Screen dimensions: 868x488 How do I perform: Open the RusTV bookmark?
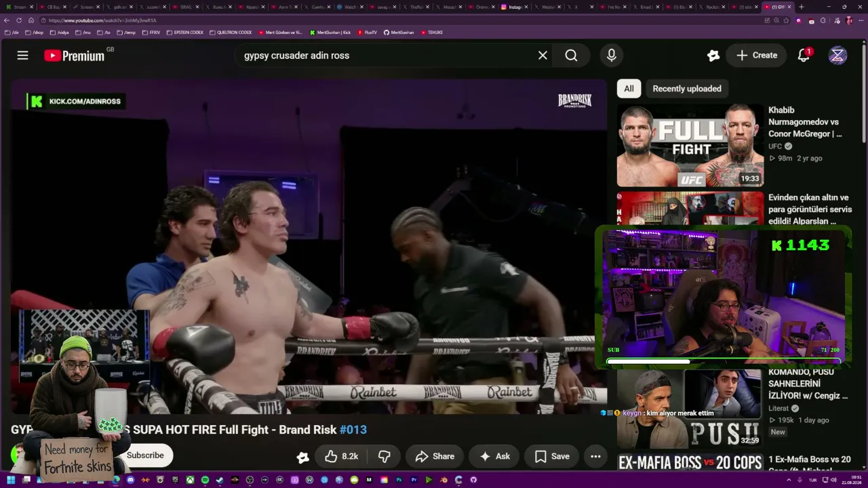[x=367, y=33]
